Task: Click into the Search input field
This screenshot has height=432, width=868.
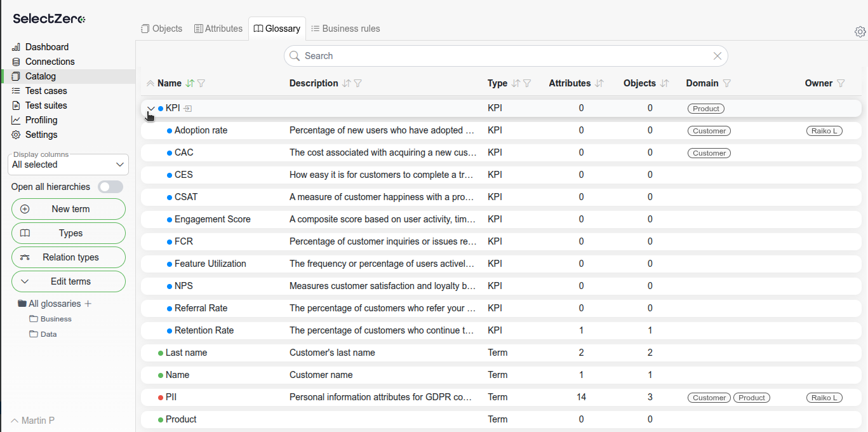Action: [502, 56]
